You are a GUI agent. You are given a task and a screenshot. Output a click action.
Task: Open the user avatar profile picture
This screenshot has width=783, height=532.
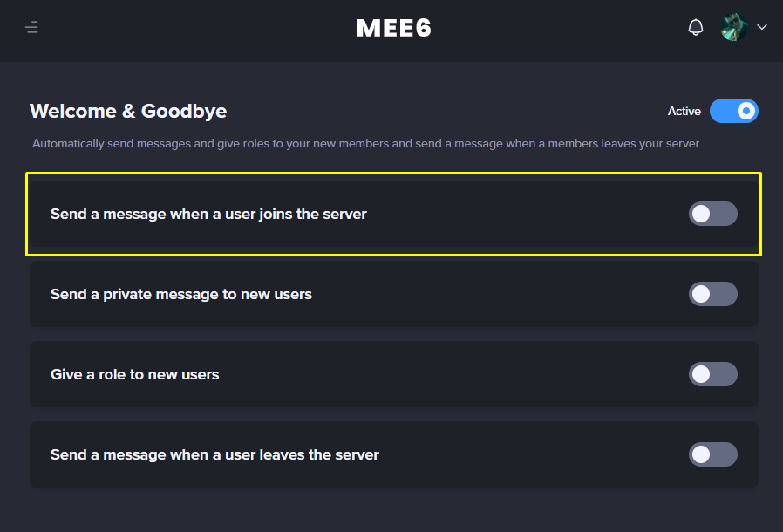(x=733, y=27)
